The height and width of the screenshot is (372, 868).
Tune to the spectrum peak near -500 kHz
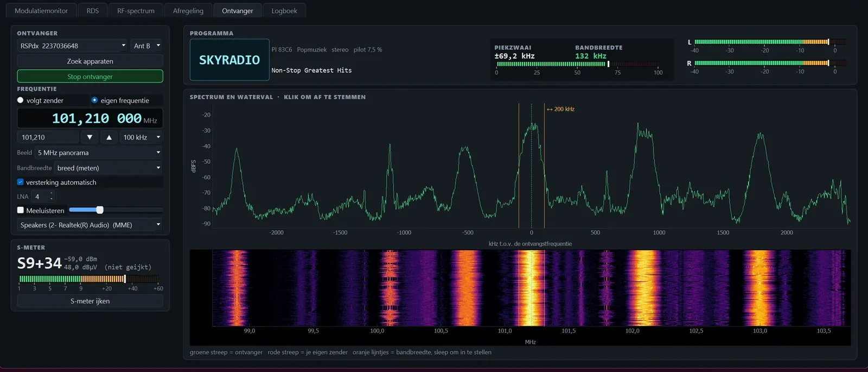(465, 149)
